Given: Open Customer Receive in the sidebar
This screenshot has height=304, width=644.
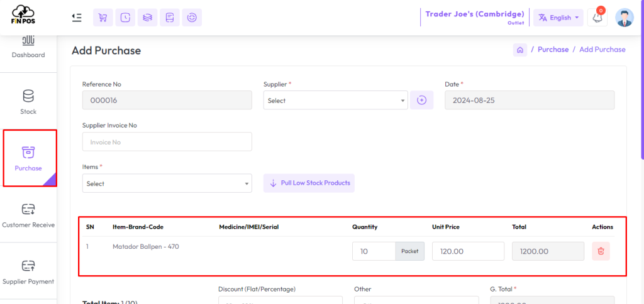Looking at the screenshot, I should (x=28, y=215).
